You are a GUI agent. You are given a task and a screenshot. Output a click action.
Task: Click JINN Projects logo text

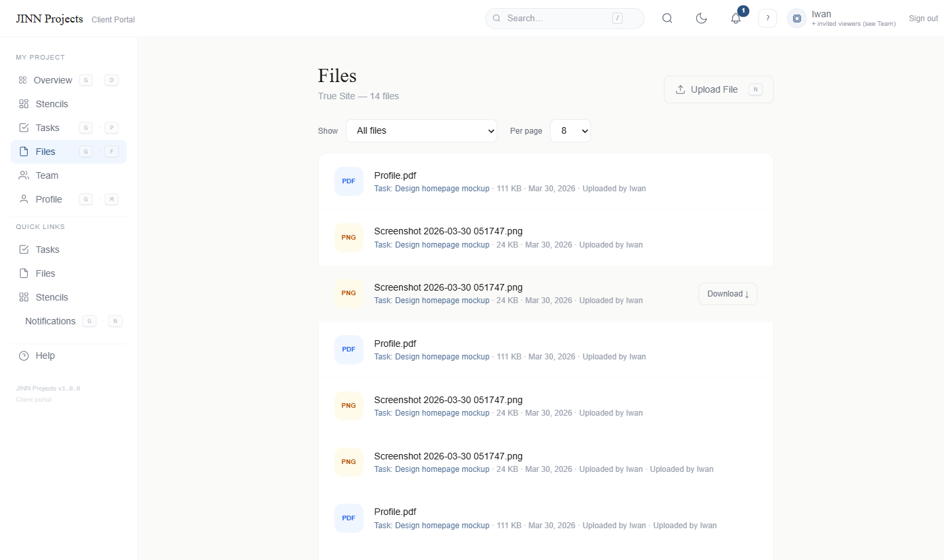point(50,19)
